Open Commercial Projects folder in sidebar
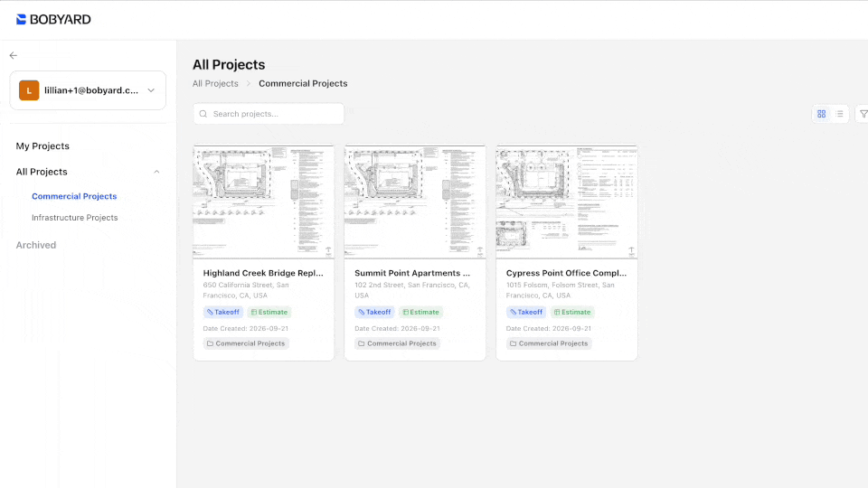Viewport: 868px width, 488px height. pyautogui.click(x=74, y=196)
